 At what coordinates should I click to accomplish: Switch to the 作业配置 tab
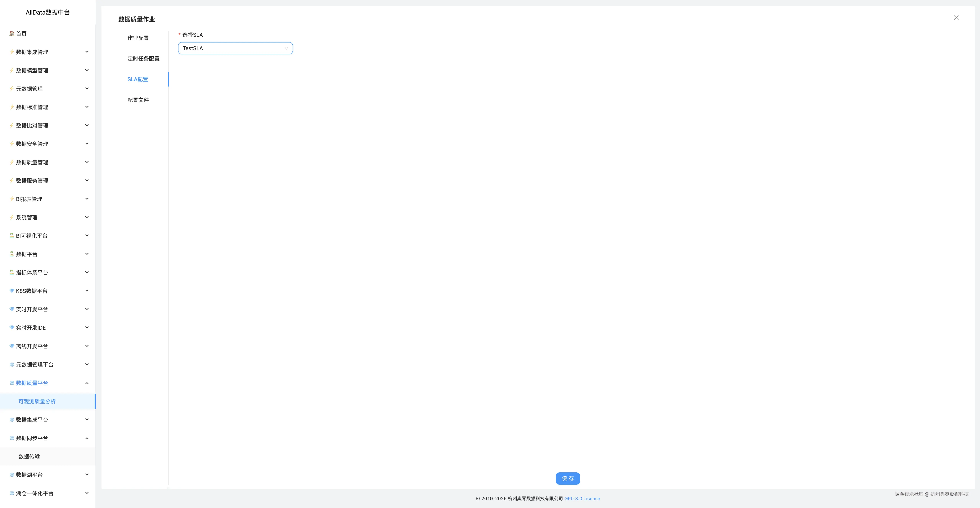point(138,38)
